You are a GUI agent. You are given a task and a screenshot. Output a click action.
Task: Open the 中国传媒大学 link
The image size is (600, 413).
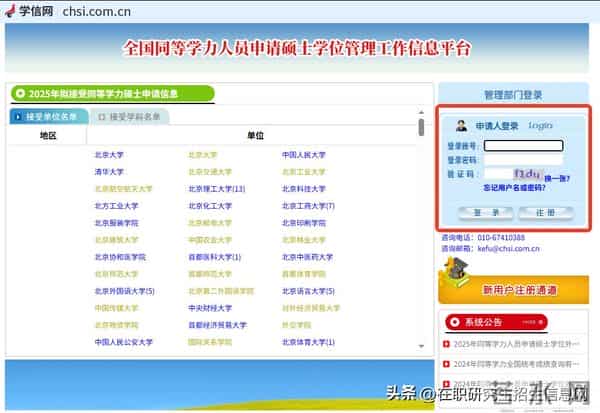(x=116, y=308)
